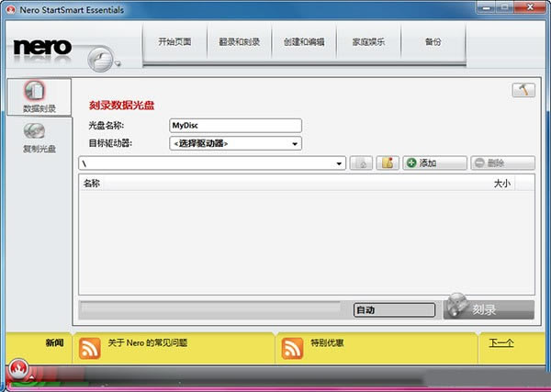Open the 特别优惠 RSS feed icon
The width and height of the screenshot is (551, 392).
click(x=292, y=348)
